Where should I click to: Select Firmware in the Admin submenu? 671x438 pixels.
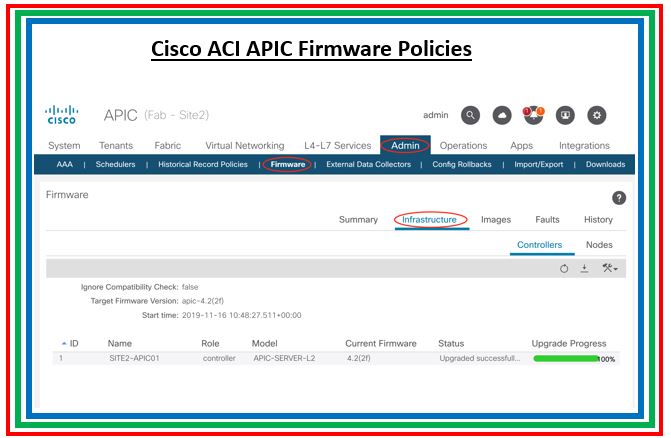[288, 165]
